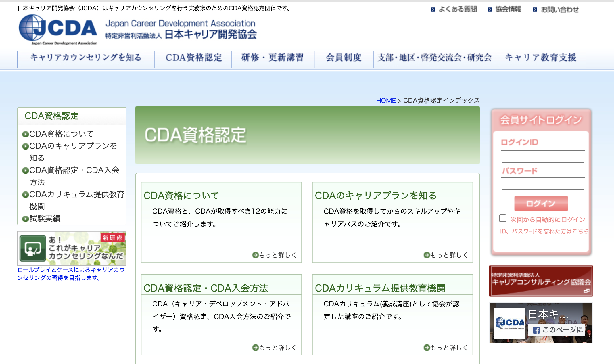Click もっと詳しく in CDAカリキュラム提供教育機関 card
The height and width of the screenshot is (364, 614).
pyautogui.click(x=449, y=348)
